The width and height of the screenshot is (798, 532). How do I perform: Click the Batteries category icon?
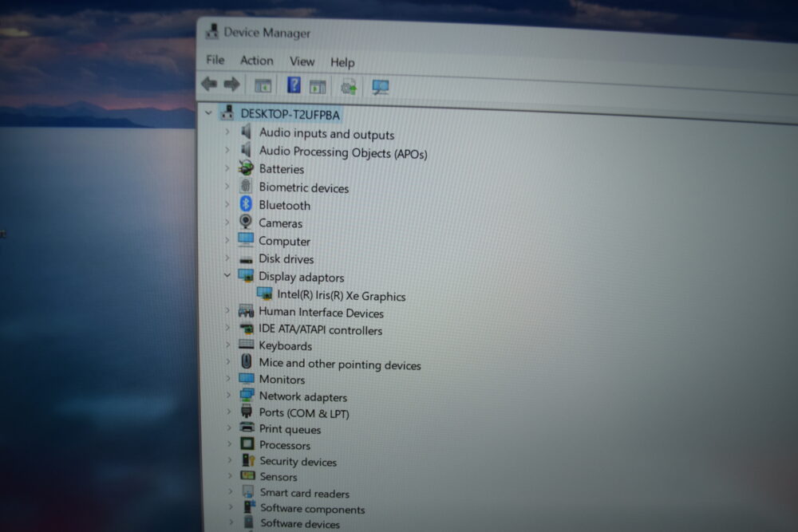tap(246, 167)
